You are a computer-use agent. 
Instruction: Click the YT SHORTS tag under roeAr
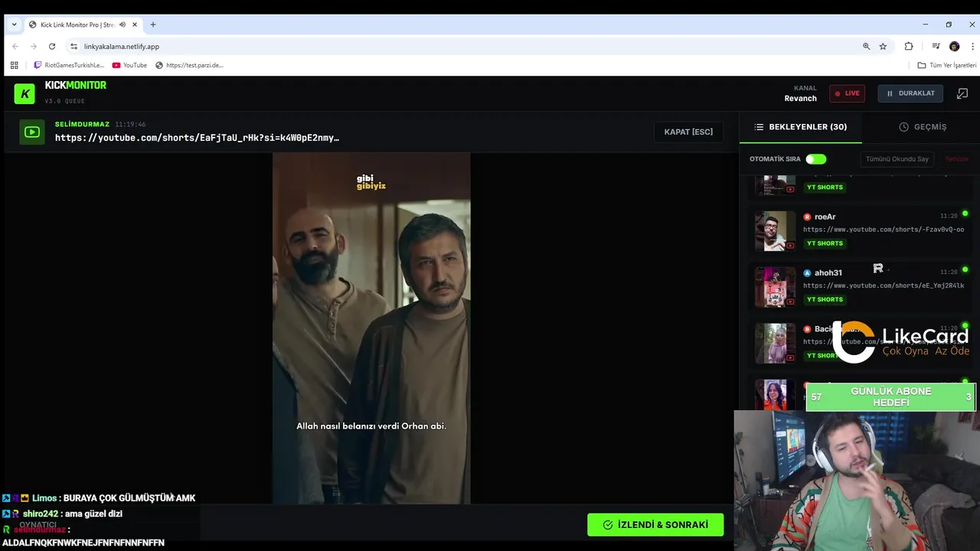[825, 243]
